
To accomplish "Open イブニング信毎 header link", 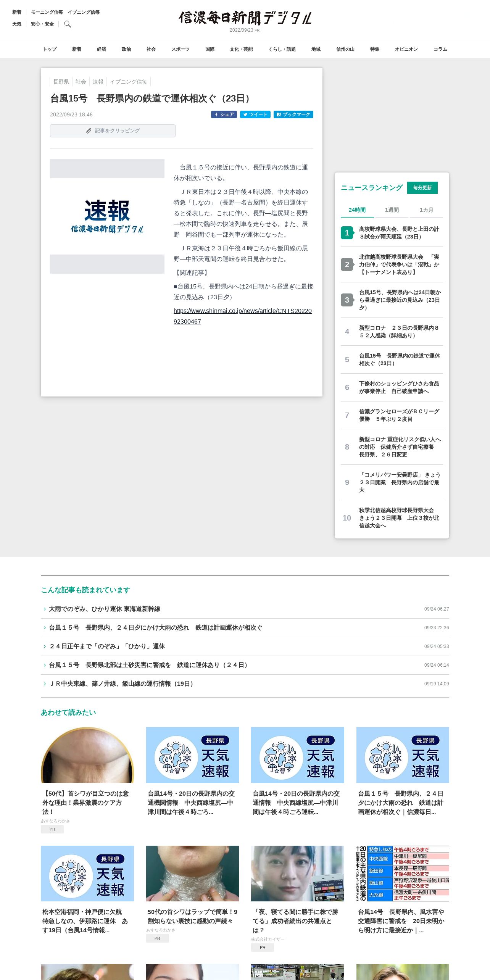I will (84, 12).
